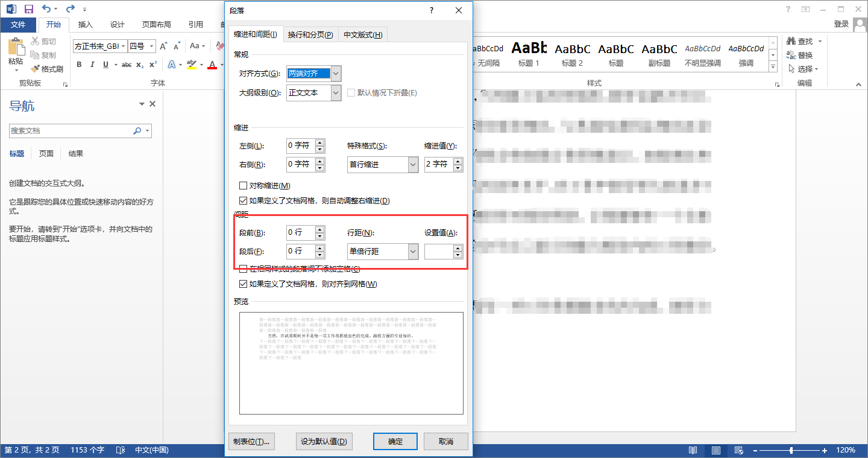Click the zoom in plus button
Image resolution: width=868 pixels, height=458 pixels.
[826, 450]
